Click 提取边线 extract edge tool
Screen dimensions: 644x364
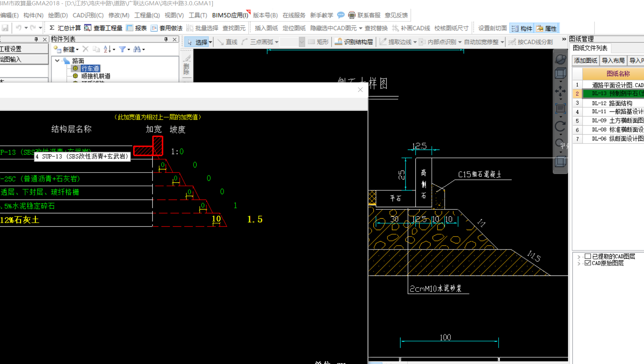click(x=396, y=42)
